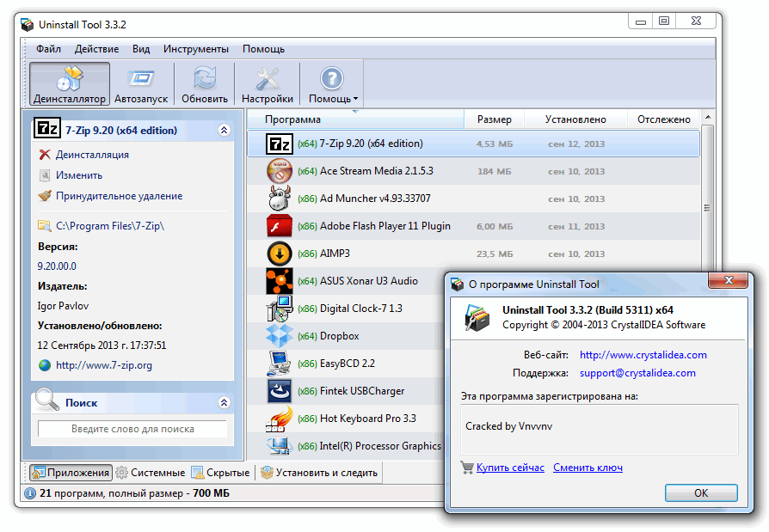Close the О программе Uninstall Tool dialog

728,280
